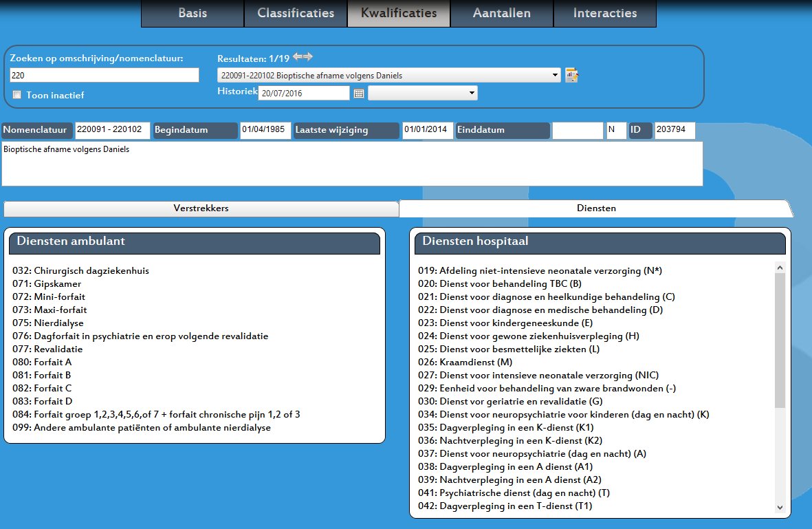Select the Begindatum field 01/04/1985

pyautogui.click(x=265, y=130)
